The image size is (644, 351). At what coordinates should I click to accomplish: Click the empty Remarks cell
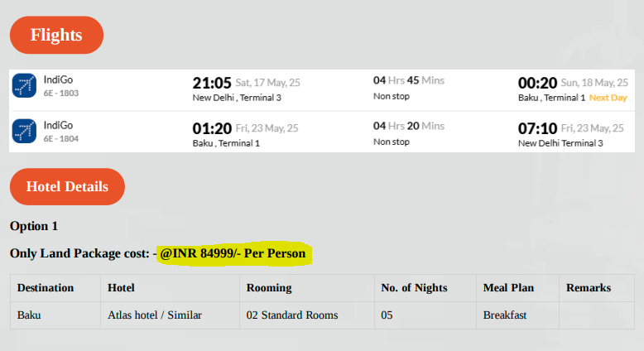click(x=597, y=315)
